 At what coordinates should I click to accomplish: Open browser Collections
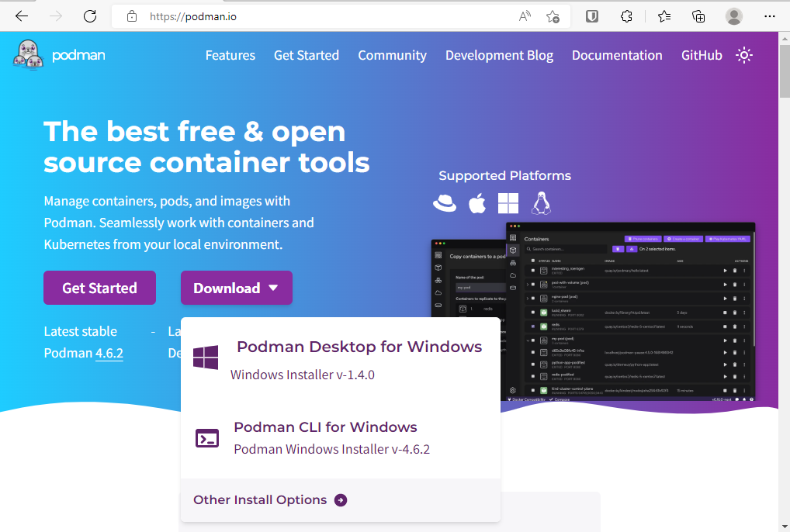pyautogui.click(x=698, y=16)
